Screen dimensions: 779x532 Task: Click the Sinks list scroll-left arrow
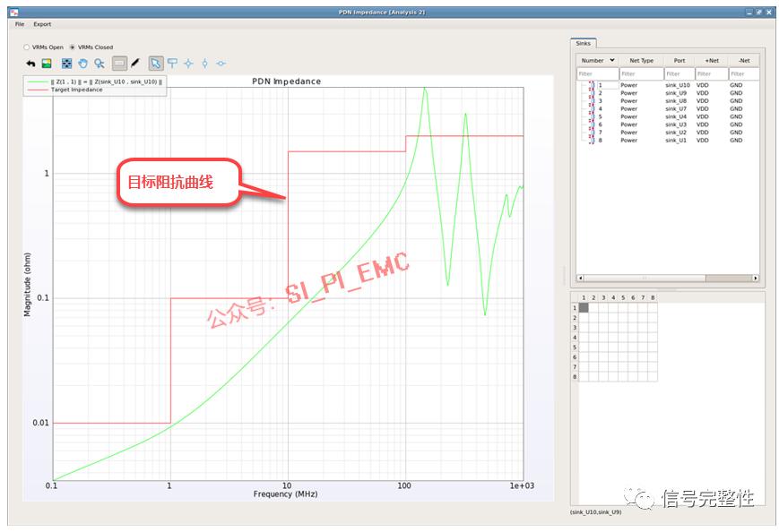pos(580,278)
